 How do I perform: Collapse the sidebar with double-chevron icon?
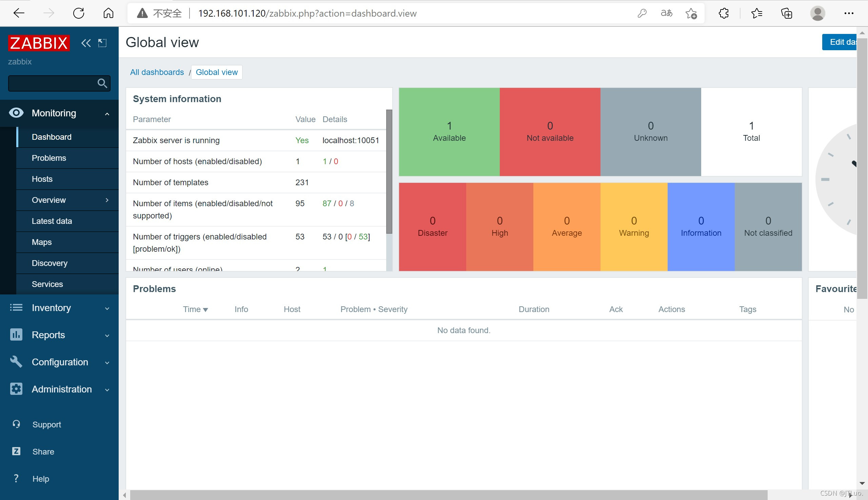(x=86, y=43)
